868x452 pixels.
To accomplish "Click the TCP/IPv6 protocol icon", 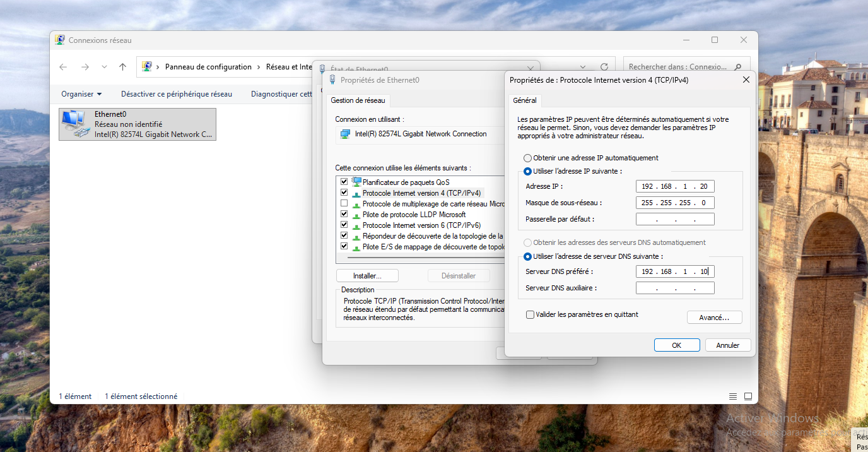I will point(356,225).
